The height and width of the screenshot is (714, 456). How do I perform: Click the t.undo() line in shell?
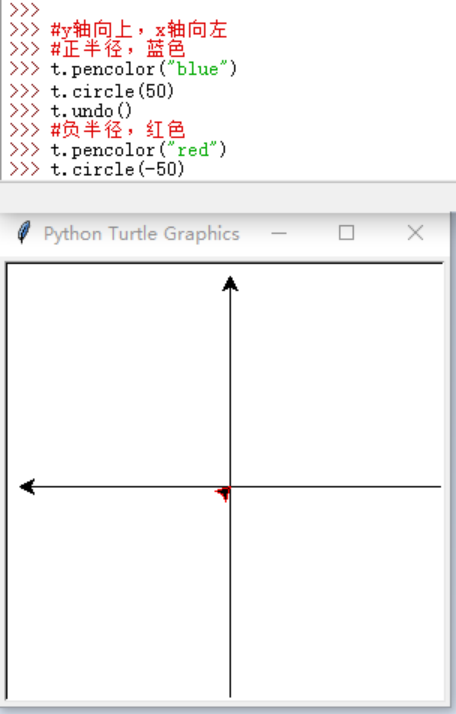point(91,111)
